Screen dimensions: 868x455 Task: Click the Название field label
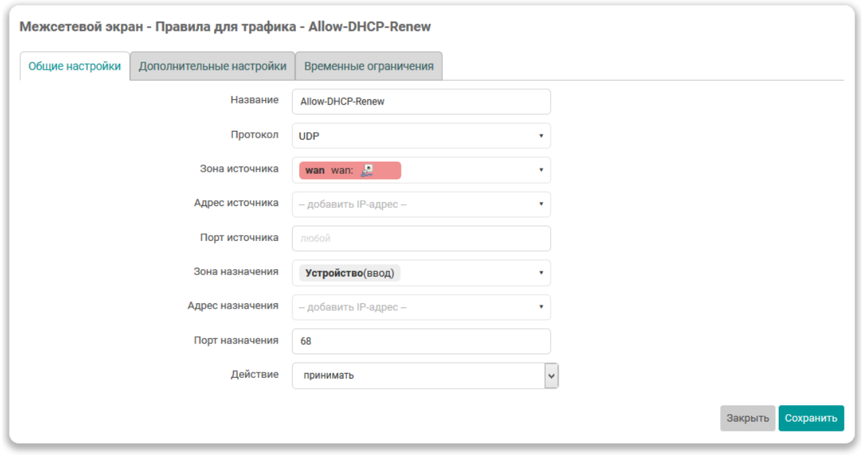coord(254,100)
